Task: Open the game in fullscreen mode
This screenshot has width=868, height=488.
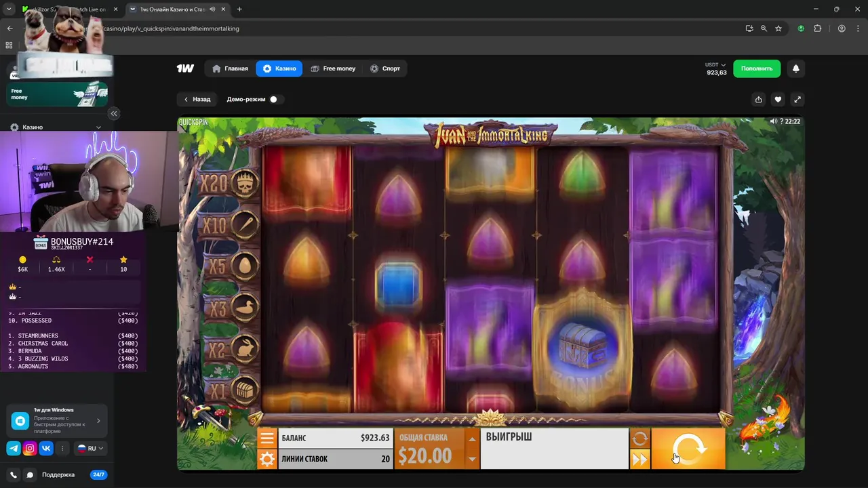Action: (x=797, y=100)
